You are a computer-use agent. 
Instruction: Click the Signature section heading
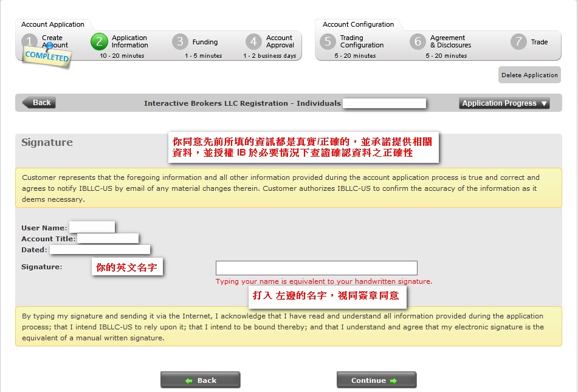(x=47, y=142)
